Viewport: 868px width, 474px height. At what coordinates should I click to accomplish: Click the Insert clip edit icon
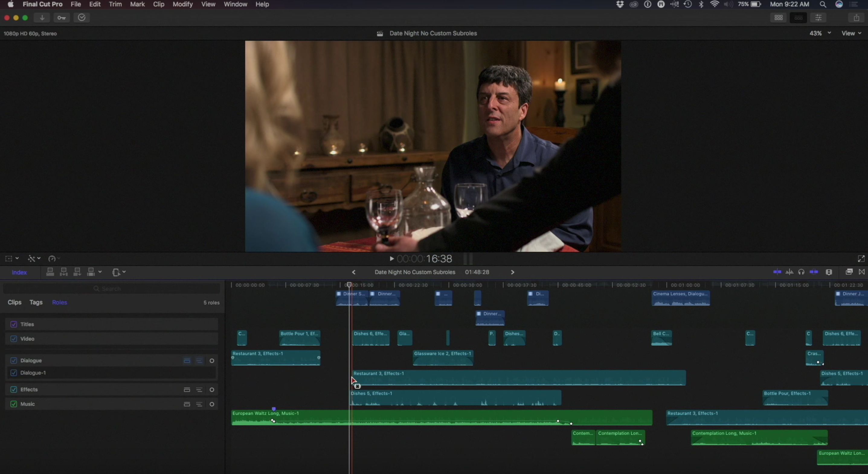[64, 272]
